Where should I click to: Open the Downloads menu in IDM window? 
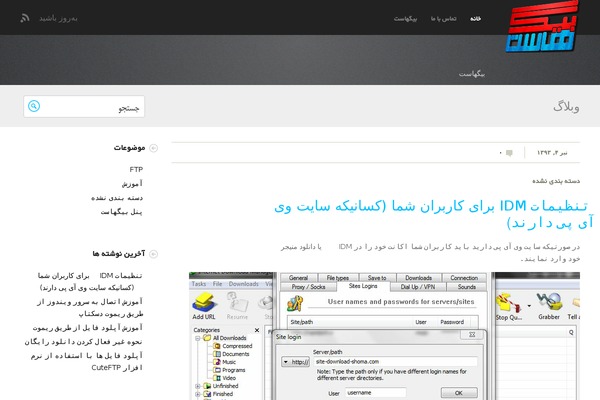point(244,284)
